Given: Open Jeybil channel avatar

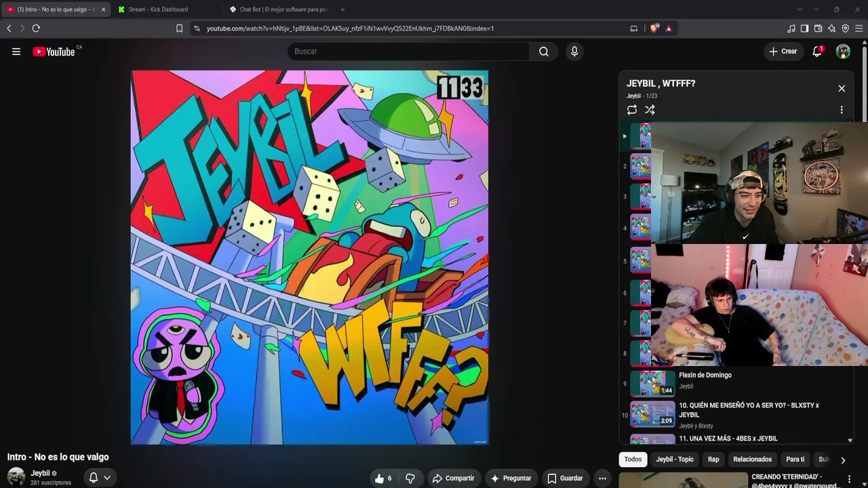Looking at the screenshot, I should pyautogui.click(x=16, y=477).
